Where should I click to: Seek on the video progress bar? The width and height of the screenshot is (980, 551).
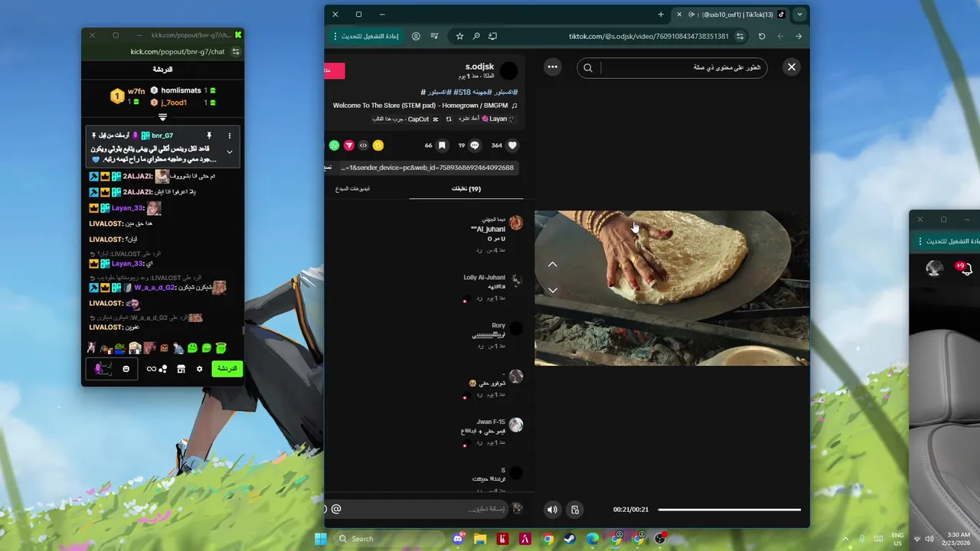(729, 510)
